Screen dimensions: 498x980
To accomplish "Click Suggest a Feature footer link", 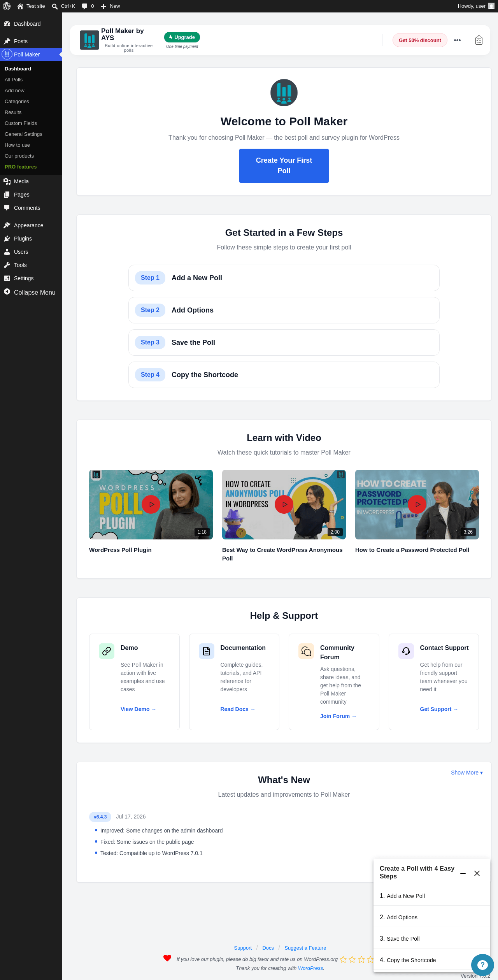I will click(305, 948).
